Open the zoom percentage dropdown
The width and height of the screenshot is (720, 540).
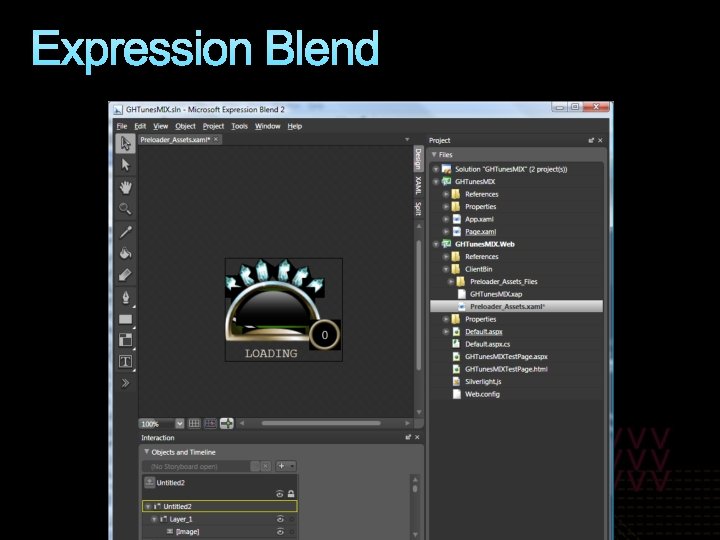tap(180, 423)
